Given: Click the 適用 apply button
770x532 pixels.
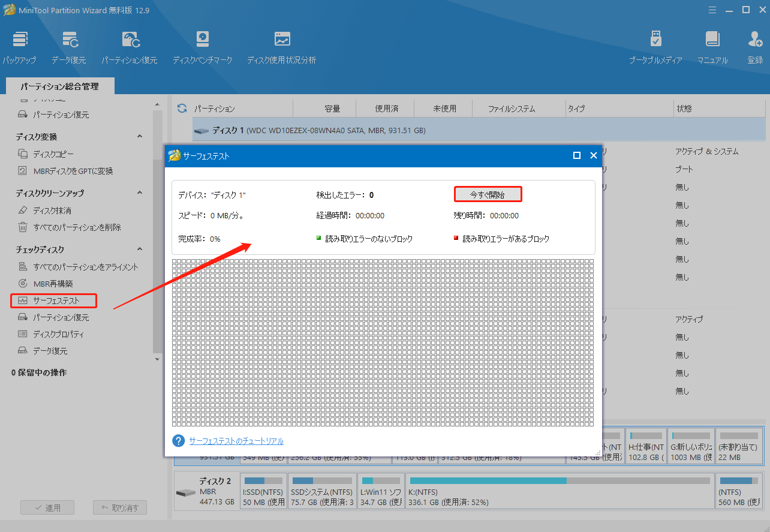Looking at the screenshot, I should tap(47, 507).
